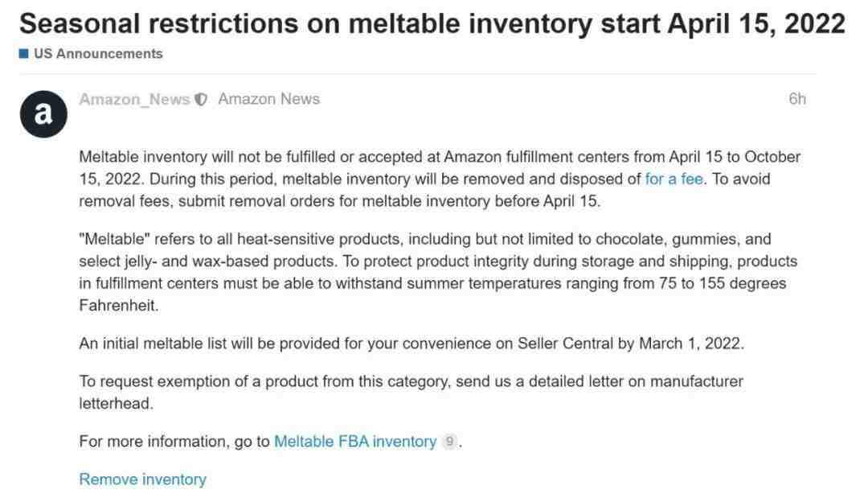Follow the 'for a fee' link

[674, 179]
